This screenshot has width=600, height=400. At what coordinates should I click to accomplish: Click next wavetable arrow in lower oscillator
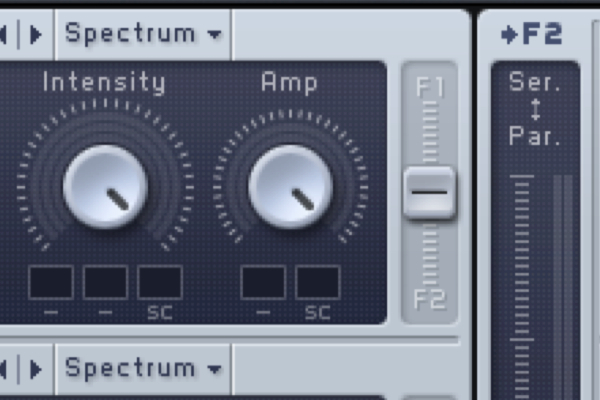coord(36,369)
